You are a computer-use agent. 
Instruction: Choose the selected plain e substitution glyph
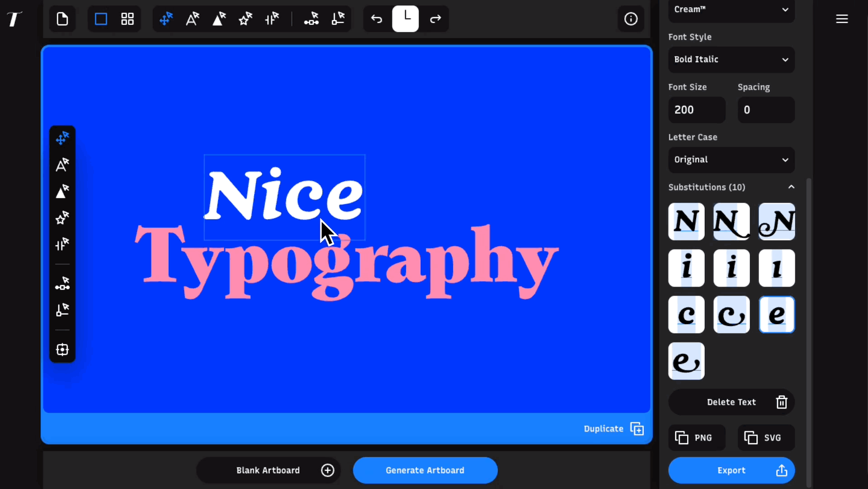tap(777, 315)
